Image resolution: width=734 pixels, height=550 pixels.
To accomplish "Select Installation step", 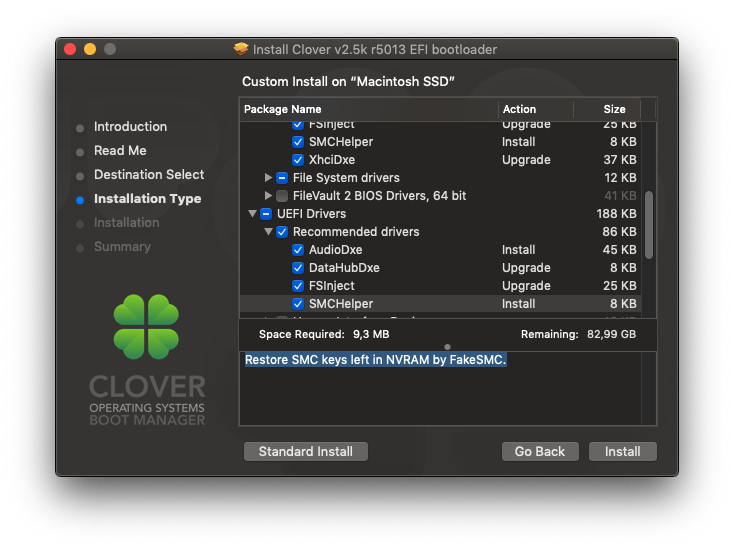I will pos(126,222).
